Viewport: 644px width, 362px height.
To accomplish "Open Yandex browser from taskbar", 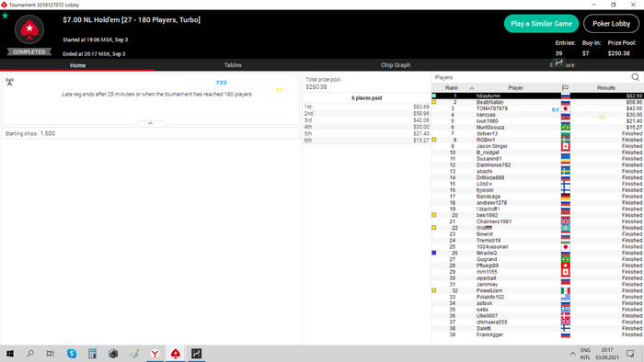I will click(x=155, y=354).
